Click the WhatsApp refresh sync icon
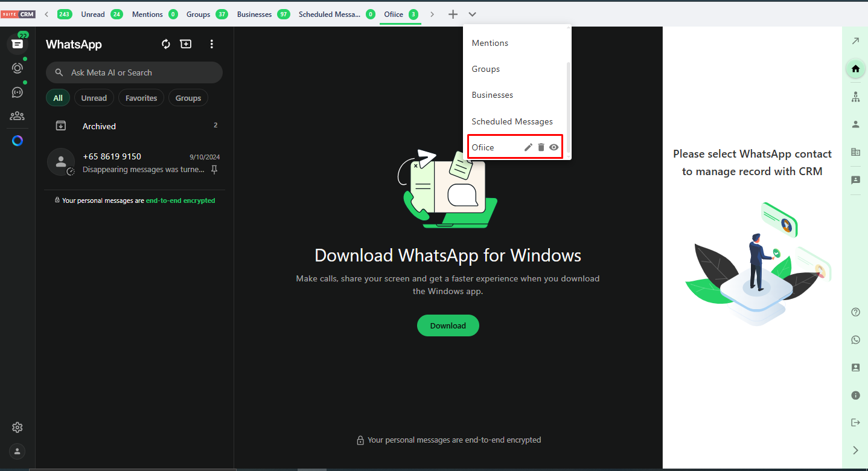868x471 pixels. (x=166, y=44)
